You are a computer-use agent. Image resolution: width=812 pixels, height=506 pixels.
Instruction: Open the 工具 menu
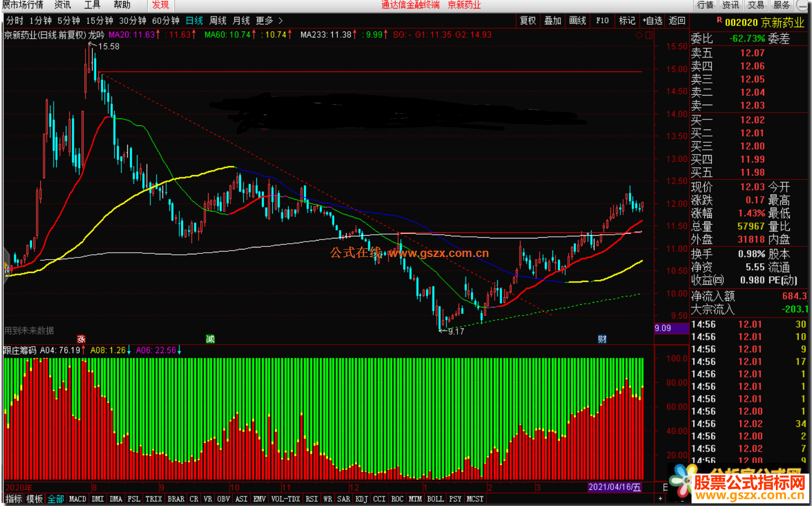(x=92, y=5)
